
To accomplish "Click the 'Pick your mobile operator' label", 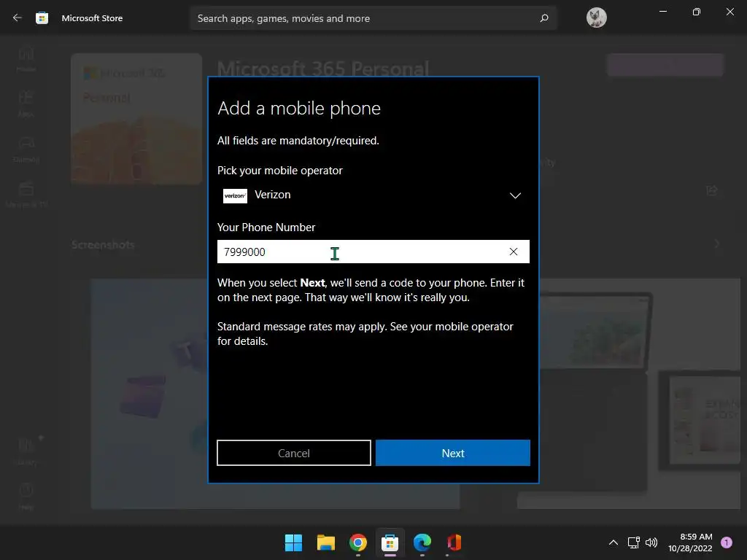I will coord(279,171).
